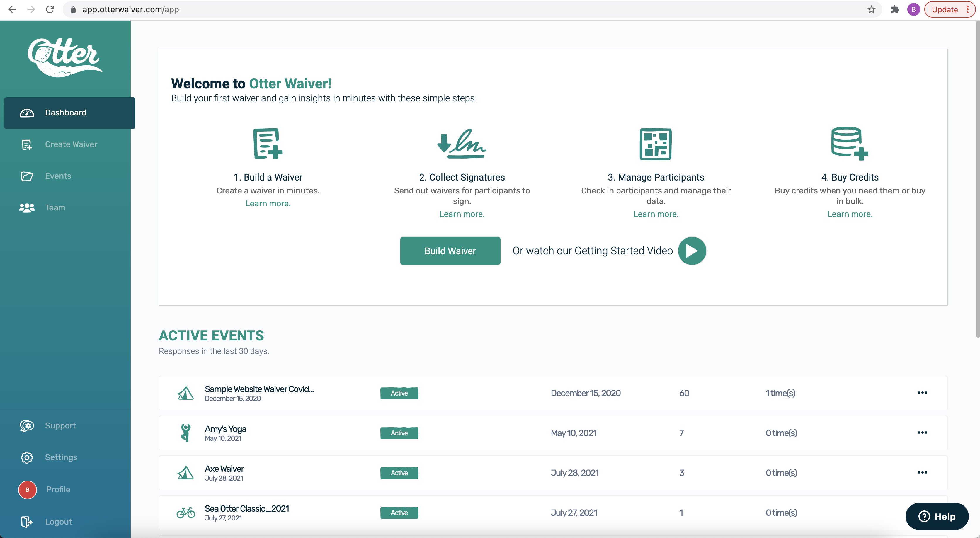Click the Manage Participants QR code icon
980x538 pixels.
(656, 144)
